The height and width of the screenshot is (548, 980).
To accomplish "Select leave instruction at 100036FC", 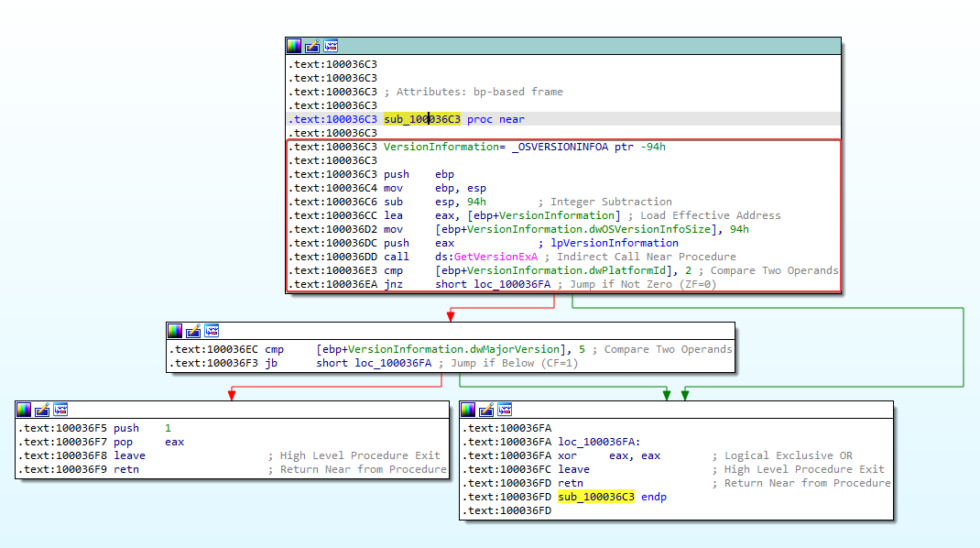I will [573, 469].
